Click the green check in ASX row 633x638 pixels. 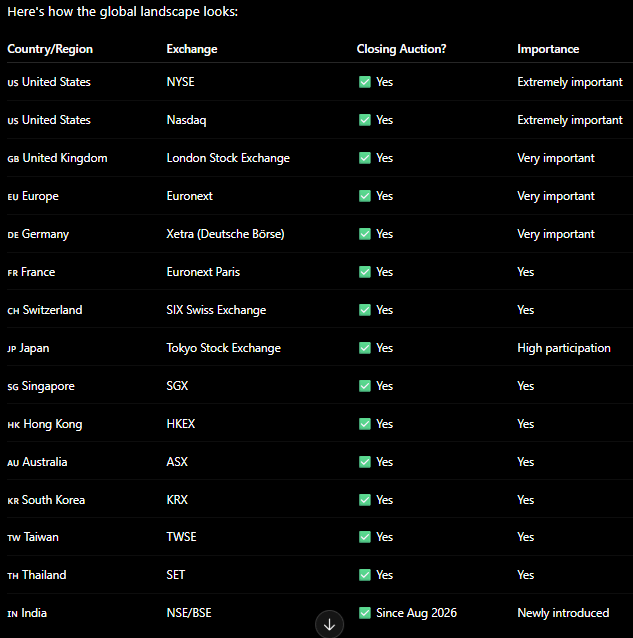coord(365,462)
